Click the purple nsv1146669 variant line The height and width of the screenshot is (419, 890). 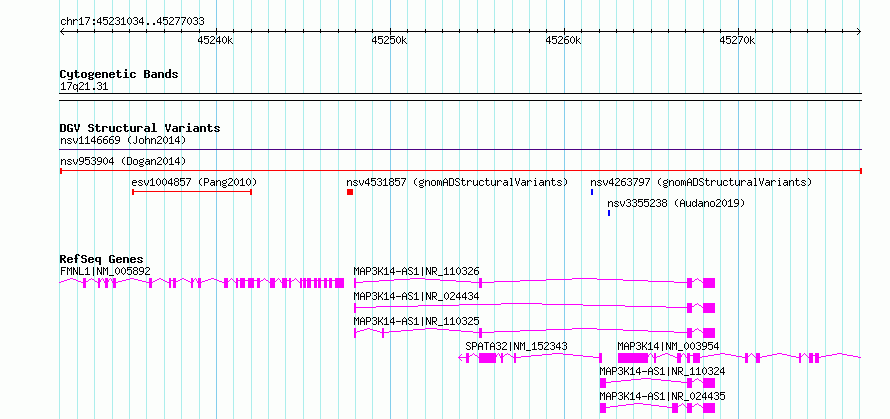point(461,150)
